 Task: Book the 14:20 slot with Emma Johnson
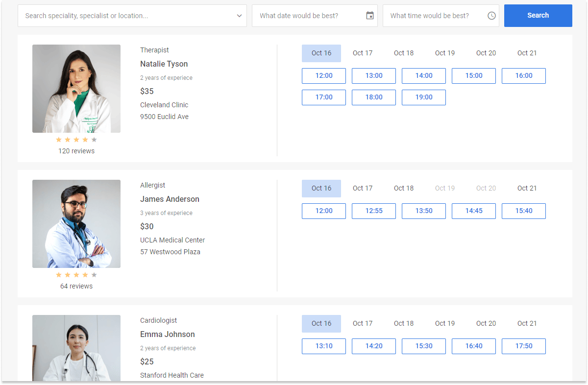(374, 346)
